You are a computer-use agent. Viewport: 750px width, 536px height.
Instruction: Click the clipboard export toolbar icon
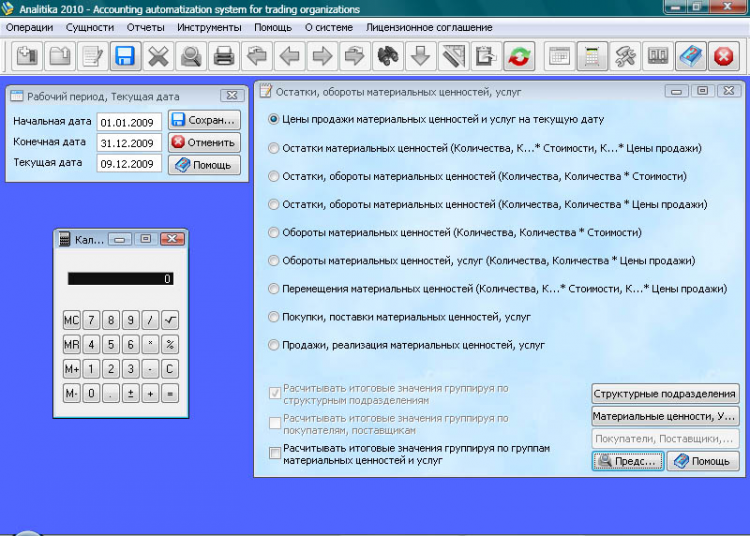485,56
